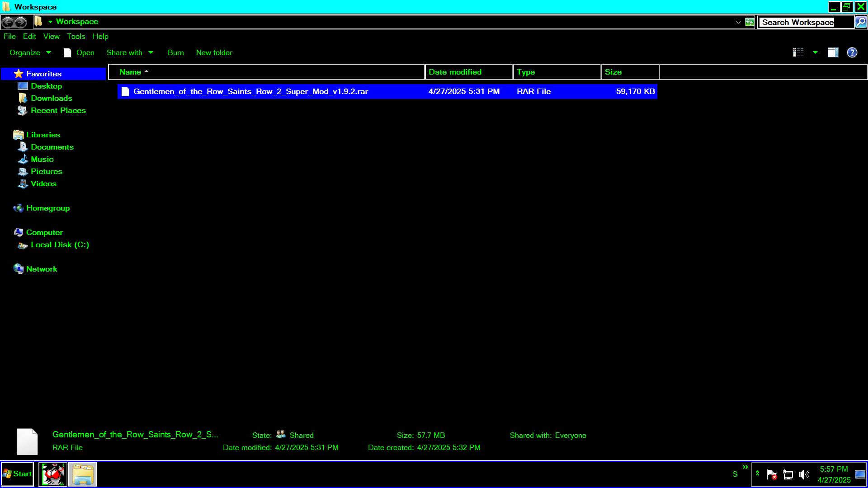Viewport: 868px width, 488px height.
Task: Click the 59,170 KB size cell
Action: pos(635,91)
